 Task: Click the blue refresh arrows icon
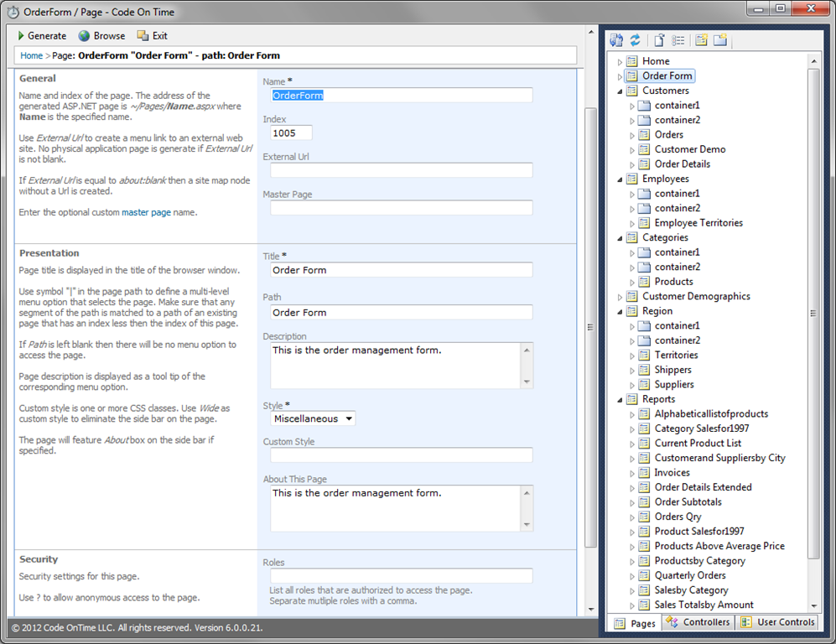click(x=635, y=40)
